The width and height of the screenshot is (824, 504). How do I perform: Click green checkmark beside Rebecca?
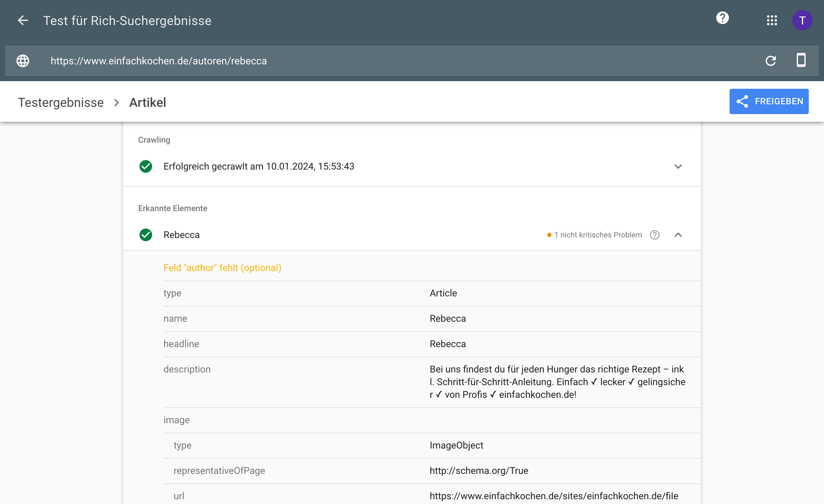click(x=146, y=235)
